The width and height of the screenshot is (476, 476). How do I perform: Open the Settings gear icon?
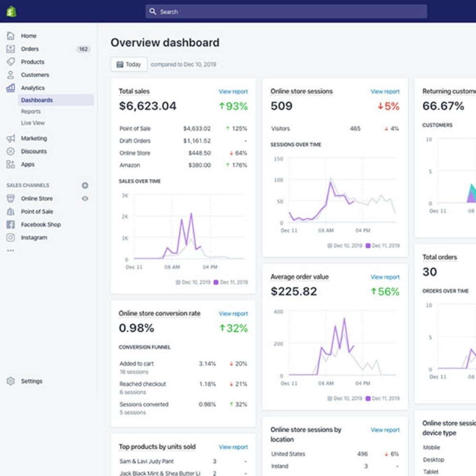pyautogui.click(x=10, y=381)
